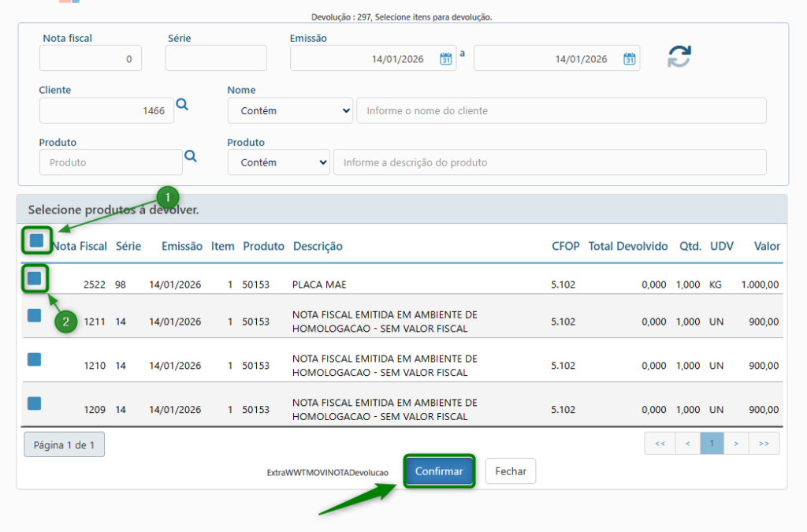Open the start emission date calendar picker
This screenshot has height=532, width=807.
[x=446, y=59]
